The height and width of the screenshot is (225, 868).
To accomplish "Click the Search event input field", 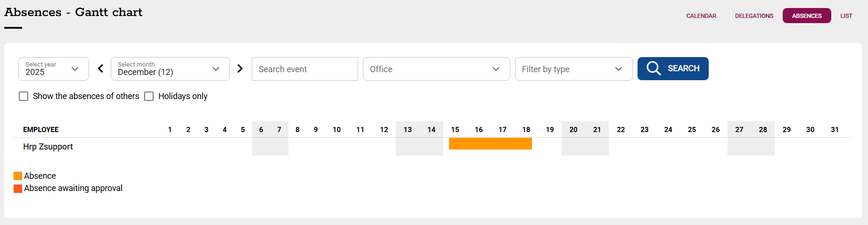I will coord(304,69).
